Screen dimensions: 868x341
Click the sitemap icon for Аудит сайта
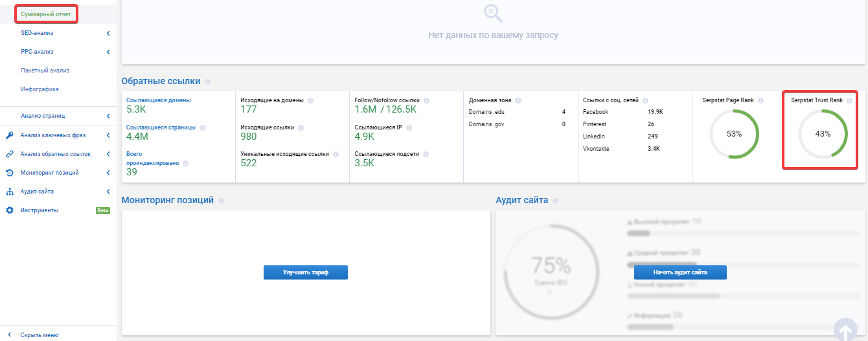tap(10, 192)
